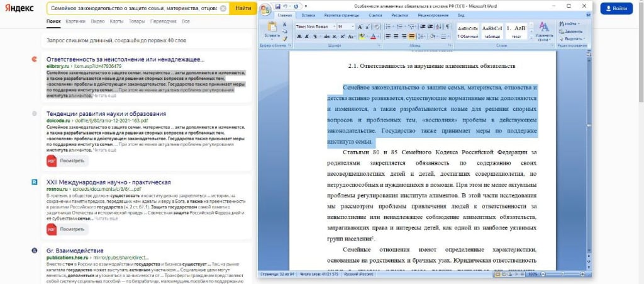Viewport: 644px width, 284px height.
Task: Show paragraph marks (¶)
Action: (x=447, y=26)
